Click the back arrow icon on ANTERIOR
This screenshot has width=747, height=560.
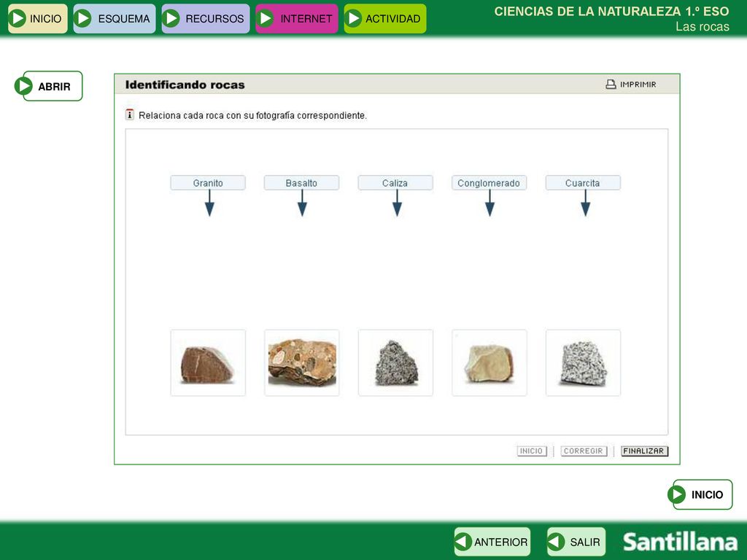click(x=463, y=542)
